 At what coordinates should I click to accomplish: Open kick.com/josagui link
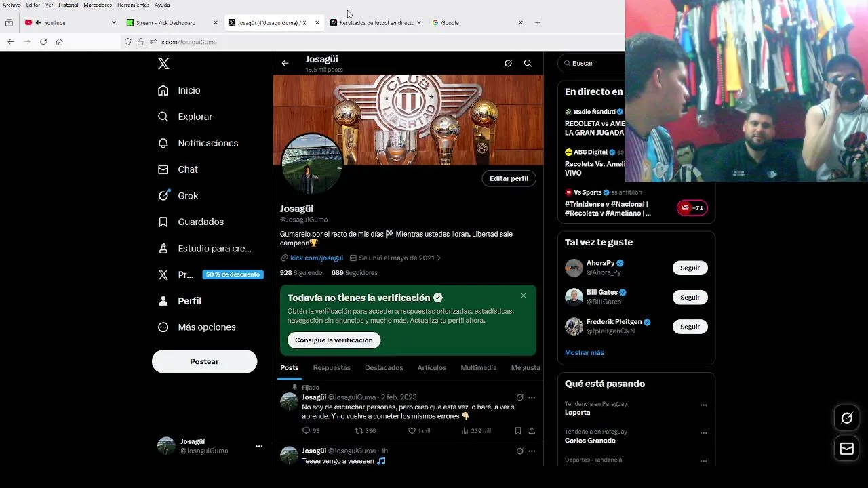[x=317, y=258]
